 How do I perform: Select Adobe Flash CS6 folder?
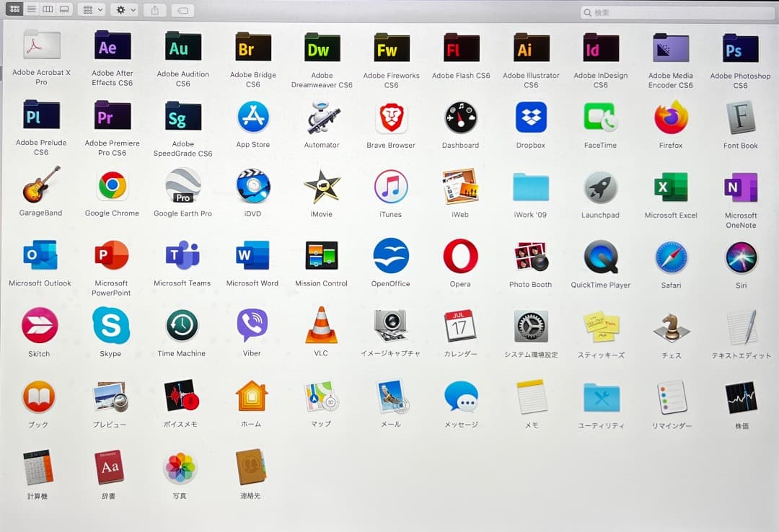click(x=462, y=48)
